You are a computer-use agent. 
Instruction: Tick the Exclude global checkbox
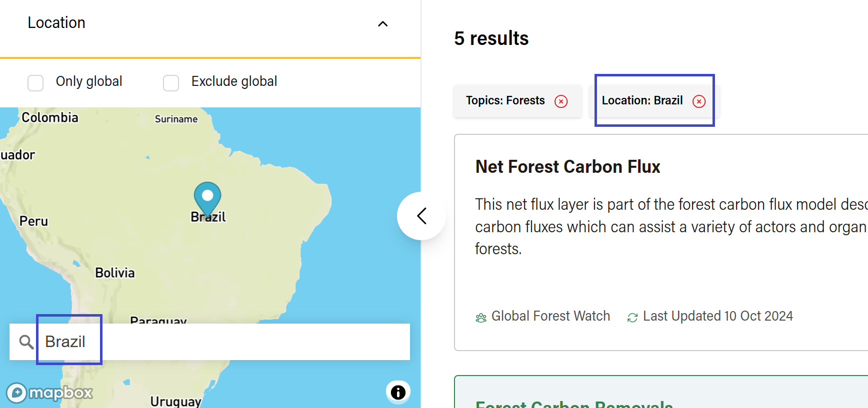pyautogui.click(x=171, y=83)
